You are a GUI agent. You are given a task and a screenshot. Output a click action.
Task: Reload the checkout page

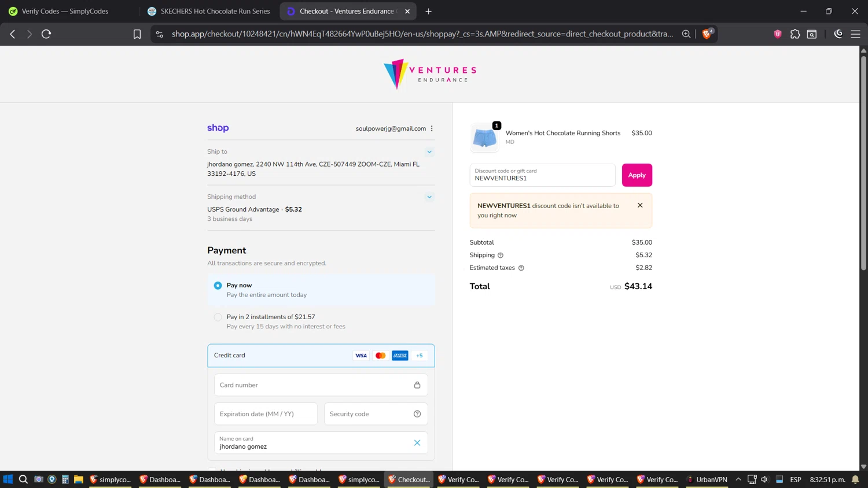tap(46, 34)
